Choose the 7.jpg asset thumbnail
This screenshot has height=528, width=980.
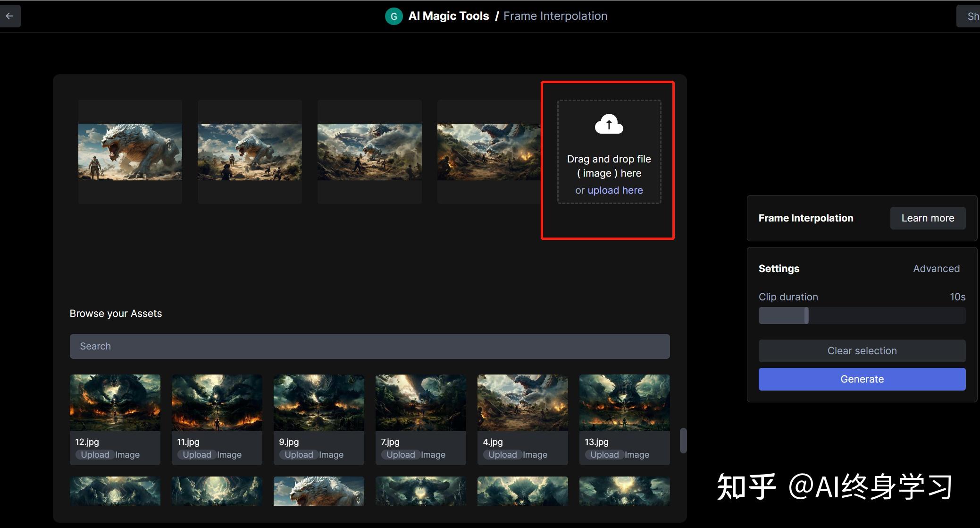(421, 403)
